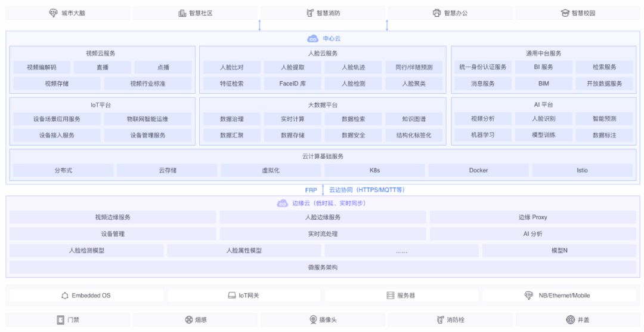This screenshot has height=332, width=644.
Task: Select the 人脸比对 block
Action: (231, 67)
